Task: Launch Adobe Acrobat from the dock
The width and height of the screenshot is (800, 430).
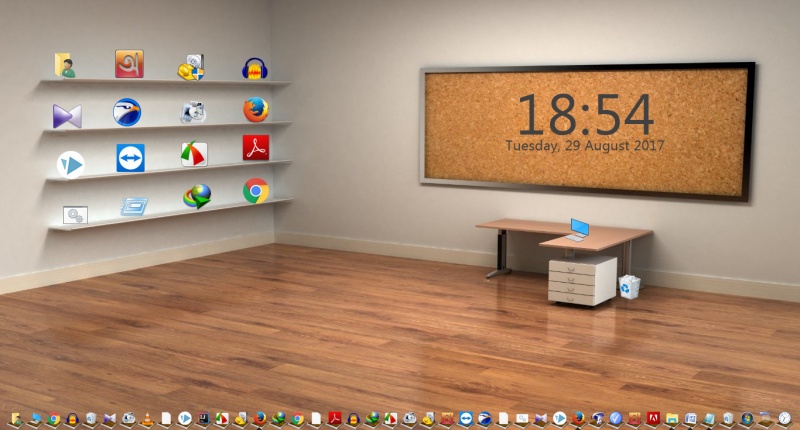Action: 334,418
